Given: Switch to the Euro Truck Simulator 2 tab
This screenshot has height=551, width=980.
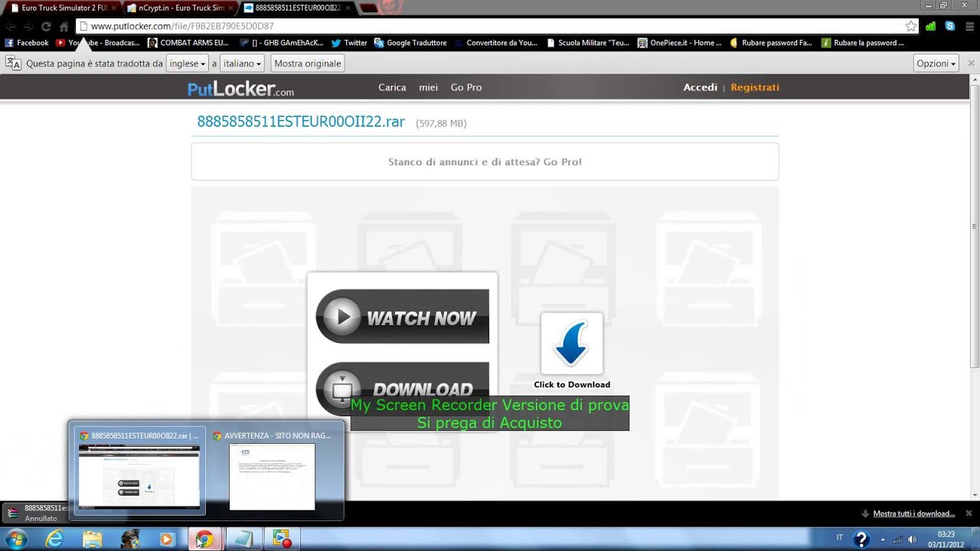Looking at the screenshot, I should 64,8.
